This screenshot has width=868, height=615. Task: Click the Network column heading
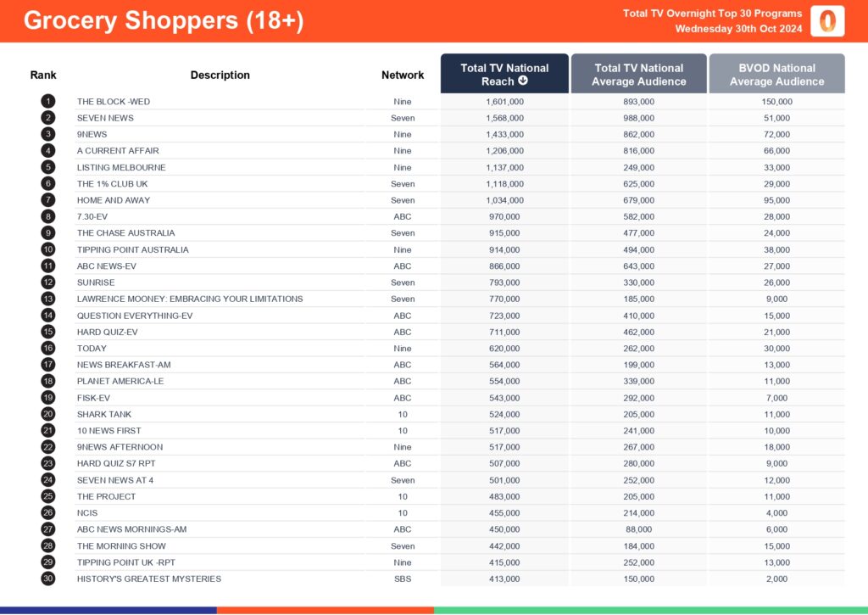point(403,75)
